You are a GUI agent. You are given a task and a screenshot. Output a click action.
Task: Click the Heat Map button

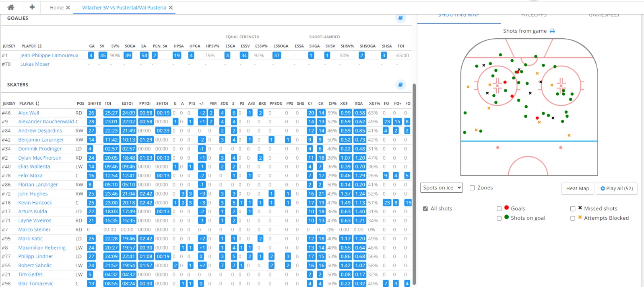pyautogui.click(x=577, y=188)
